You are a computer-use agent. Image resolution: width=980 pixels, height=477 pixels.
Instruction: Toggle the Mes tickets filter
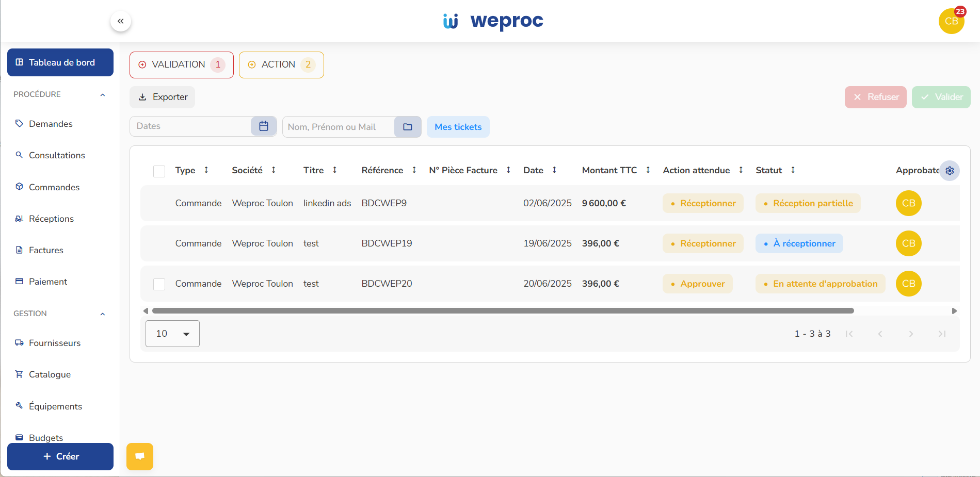pos(458,127)
